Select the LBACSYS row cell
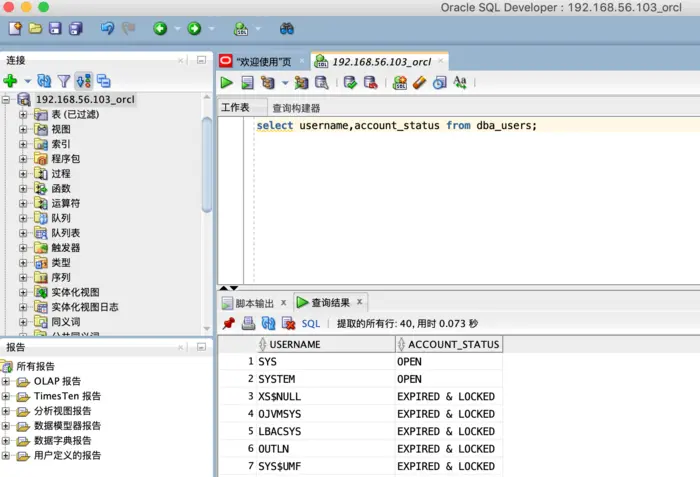700x477 pixels. [x=326, y=431]
